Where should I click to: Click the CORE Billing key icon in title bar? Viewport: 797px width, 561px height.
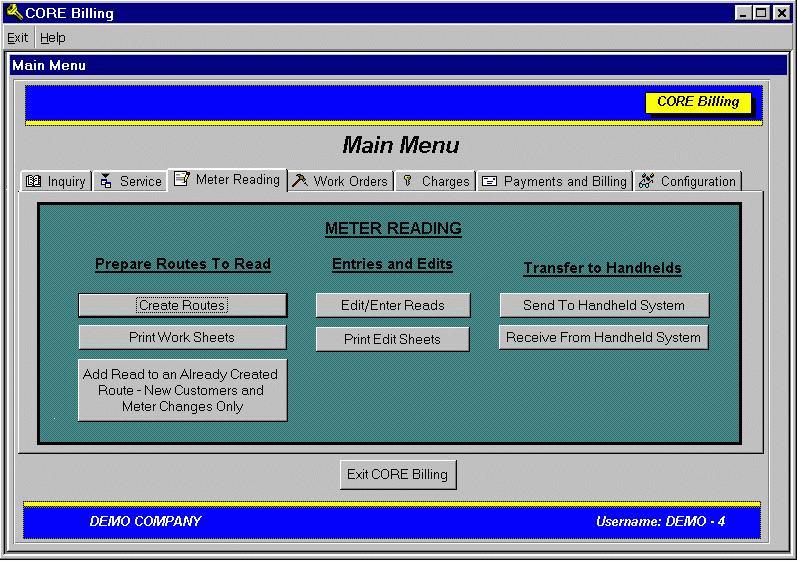(14, 12)
